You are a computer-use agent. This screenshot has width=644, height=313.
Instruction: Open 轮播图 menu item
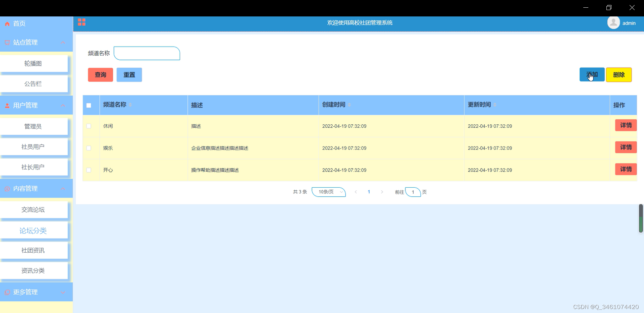click(34, 64)
